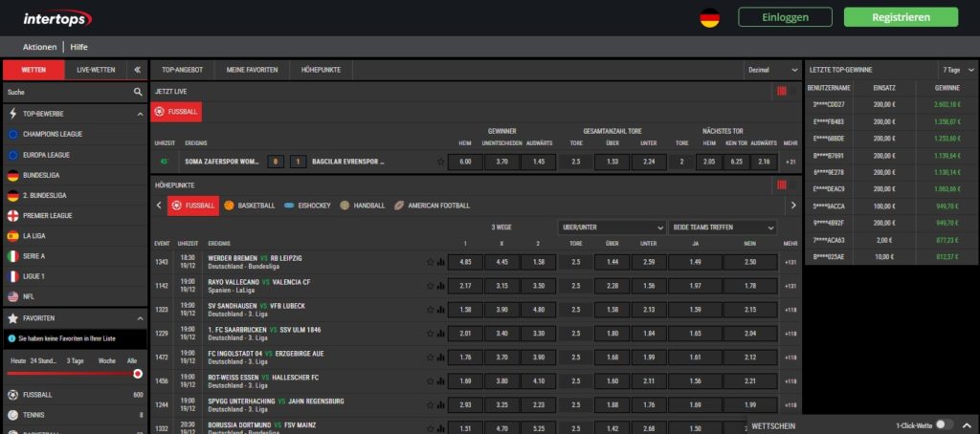Favorite the Werder Bremen match star
Image resolution: width=980 pixels, height=434 pixels.
click(x=431, y=261)
